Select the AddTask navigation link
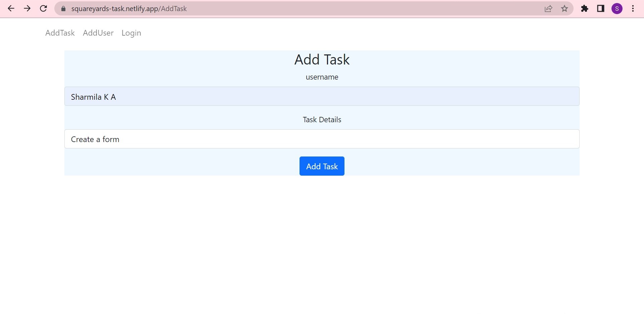This screenshot has width=644, height=314. (60, 33)
